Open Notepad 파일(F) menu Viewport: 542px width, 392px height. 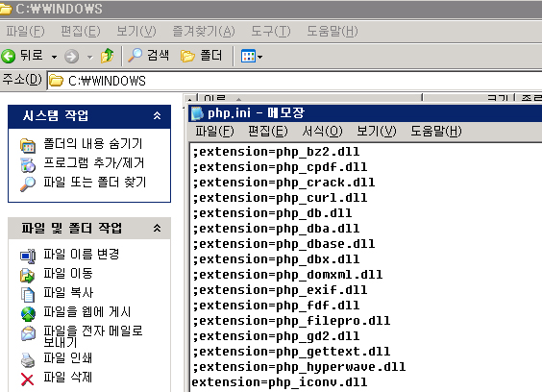tap(214, 132)
